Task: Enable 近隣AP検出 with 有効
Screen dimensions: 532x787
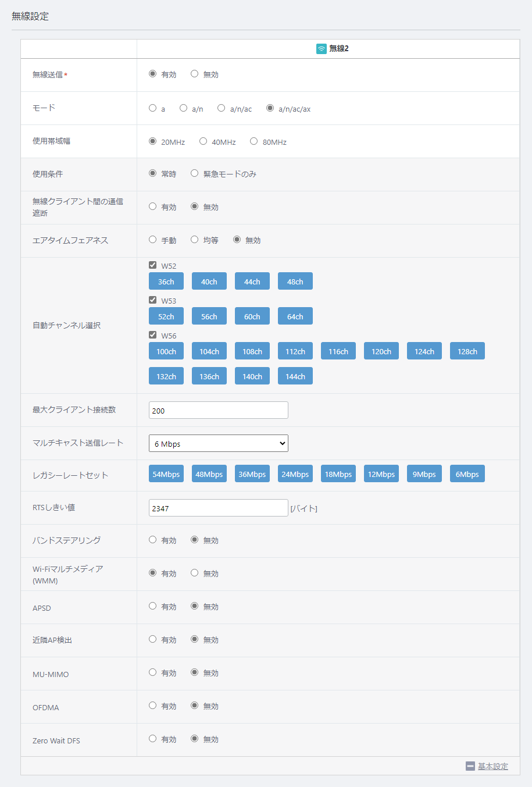Action: click(x=152, y=639)
